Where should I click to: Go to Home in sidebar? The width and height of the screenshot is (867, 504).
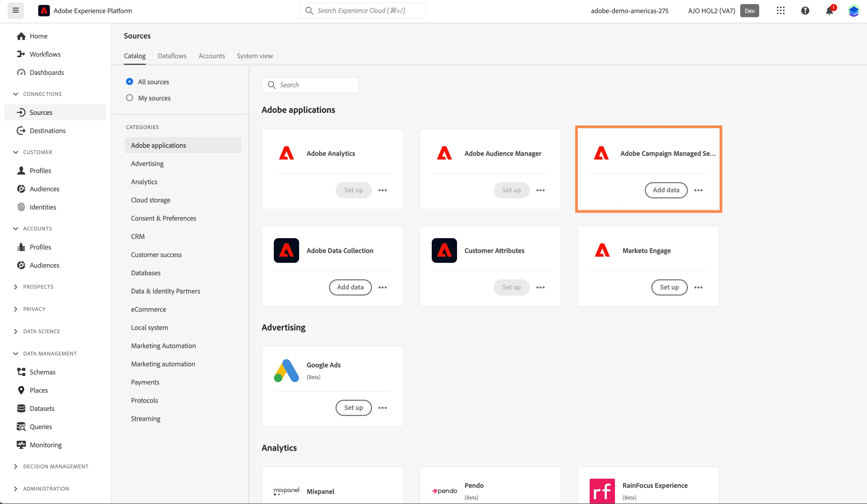[x=38, y=36]
